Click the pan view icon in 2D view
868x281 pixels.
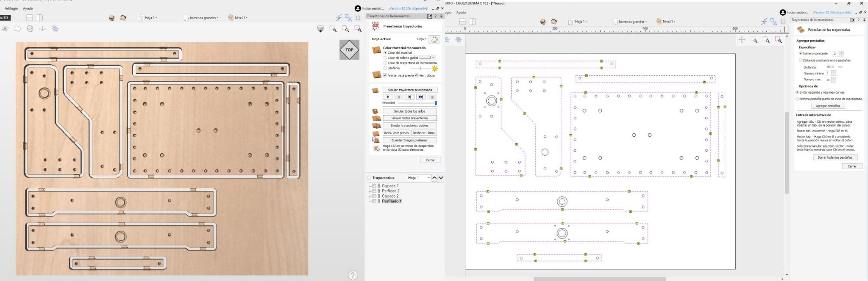coord(742,39)
